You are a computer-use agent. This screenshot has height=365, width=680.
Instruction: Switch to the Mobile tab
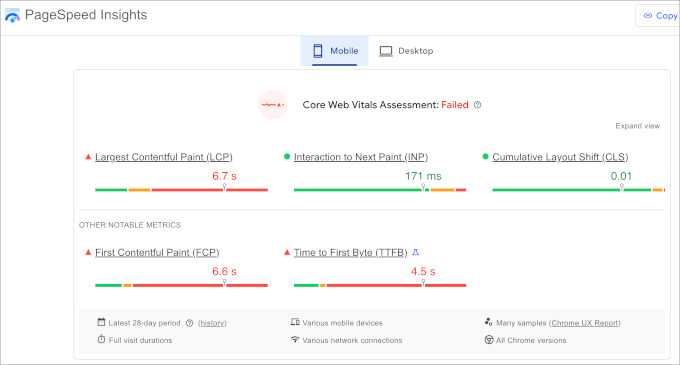click(x=334, y=51)
